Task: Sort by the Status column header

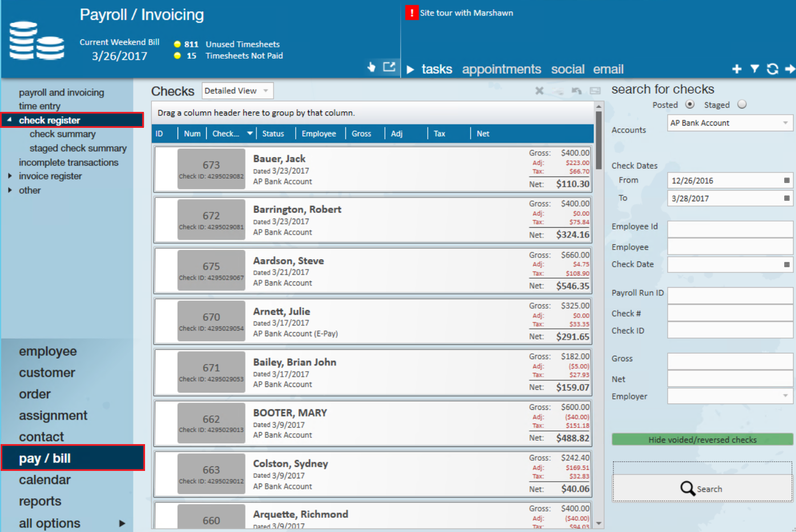Action: click(276, 134)
